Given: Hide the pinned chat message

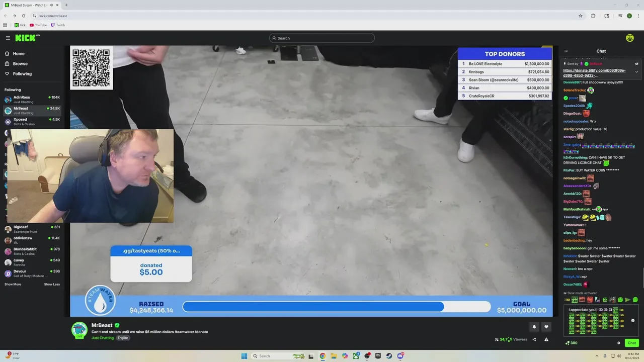Looking at the screenshot, I should click(x=636, y=64).
